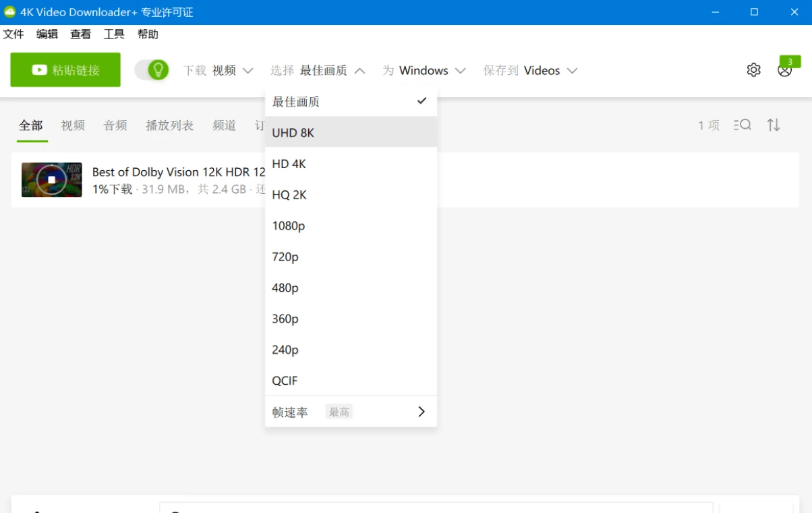Open the 工具 menu
Screen dimensions: 812x513
pyautogui.click(x=113, y=34)
